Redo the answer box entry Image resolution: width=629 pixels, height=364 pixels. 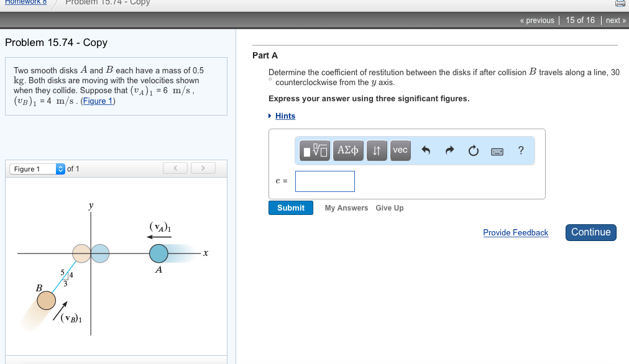[x=449, y=150]
